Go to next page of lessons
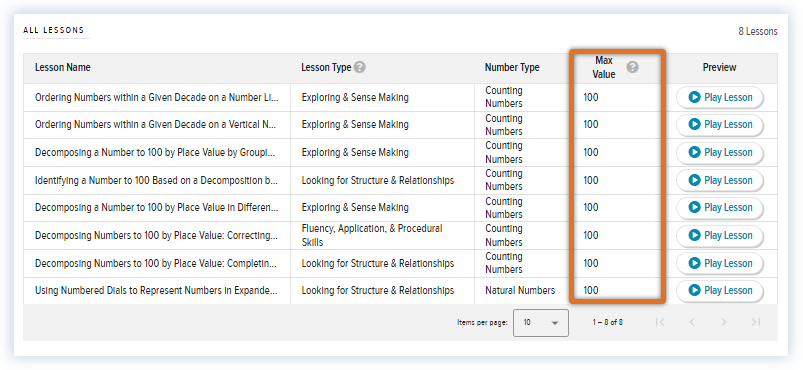The height and width of the screenshot is (370, 803). [x=724, y=322]
